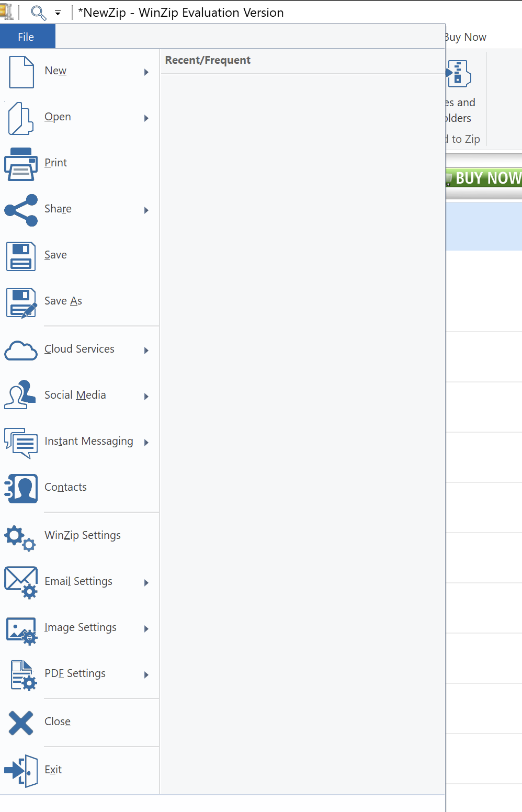
Task: Expand the Image Settings submenu arrow
Action: (x=146, y=629)
